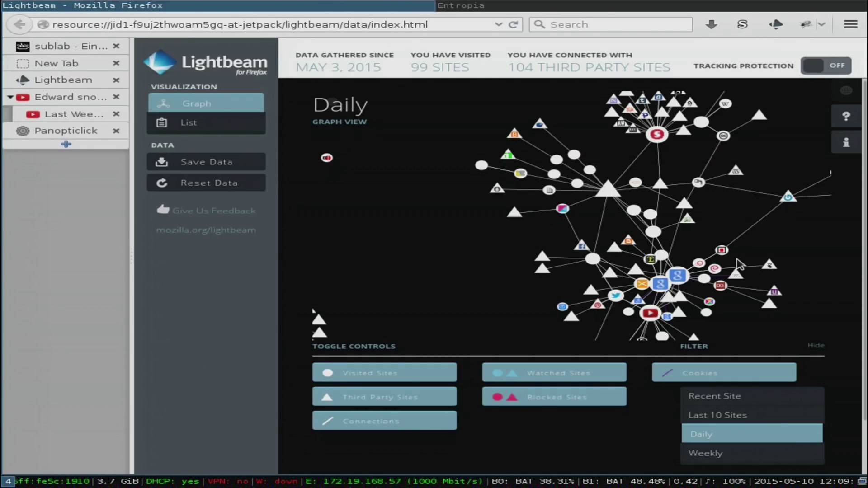The image size is (868, 488).
Task: Click Give Us Feedback link
Action: (207, 210)
